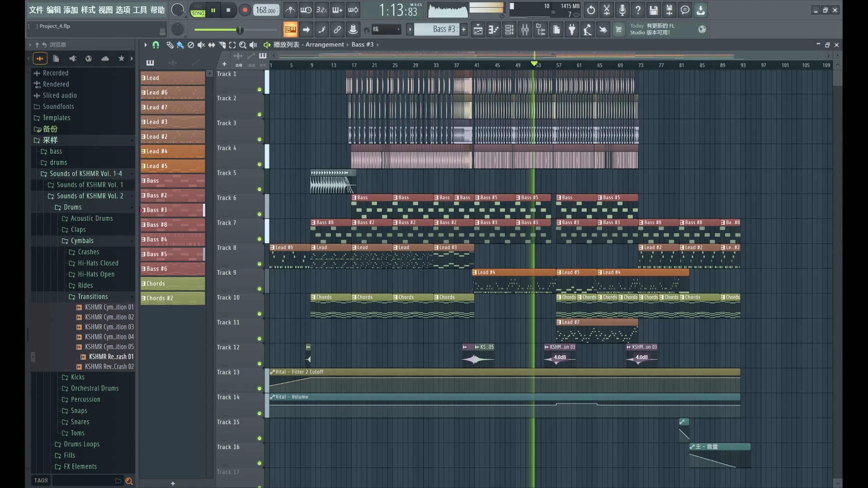Toggle the metronome icon

tap(290, 10)
